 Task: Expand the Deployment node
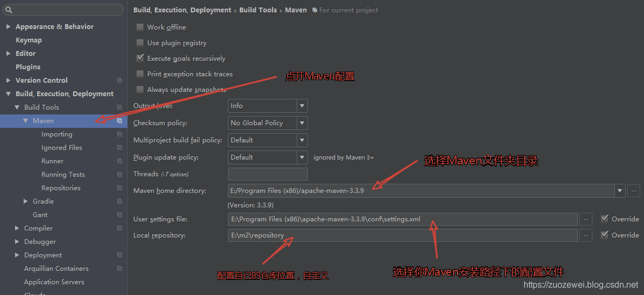(x=17, y=255)
